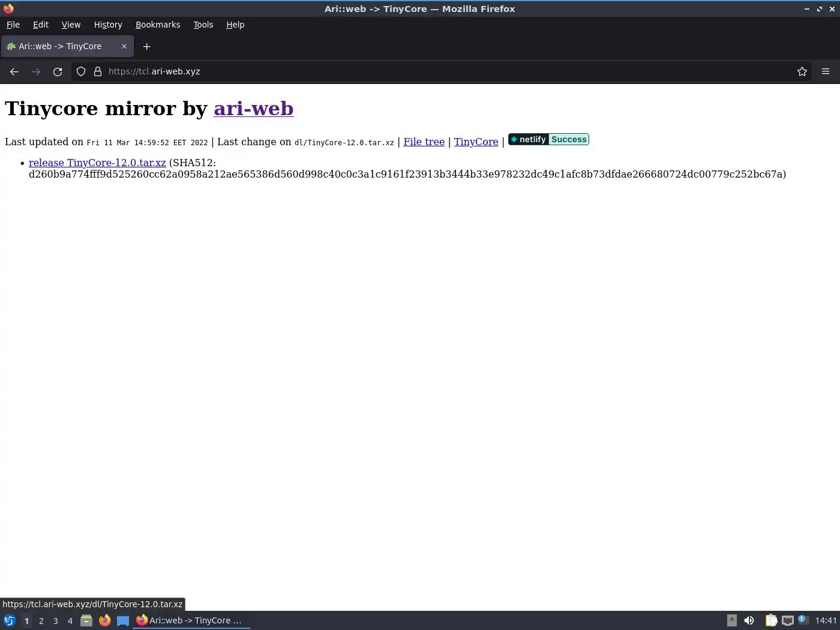
Task: Click the show desktop taskbar icon
Action: pyautogui.click(x=123, y=620)
